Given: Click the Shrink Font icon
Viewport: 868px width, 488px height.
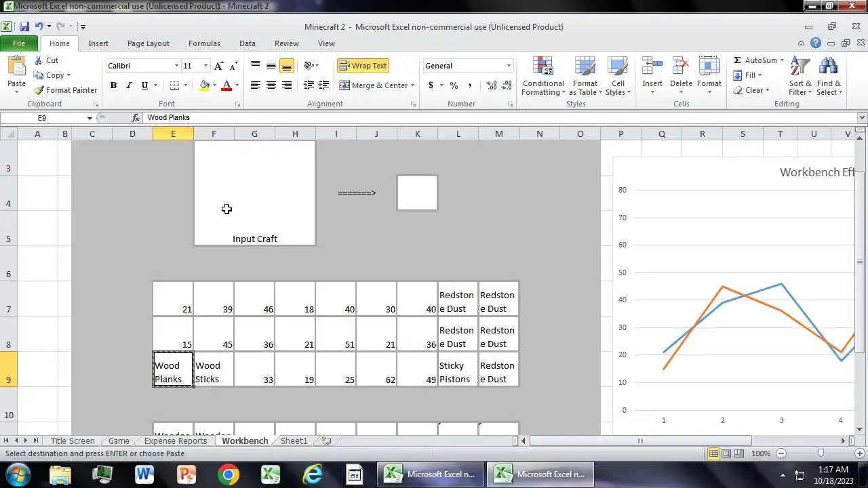Looking at the screenshot, I should [x=233, y=66].
